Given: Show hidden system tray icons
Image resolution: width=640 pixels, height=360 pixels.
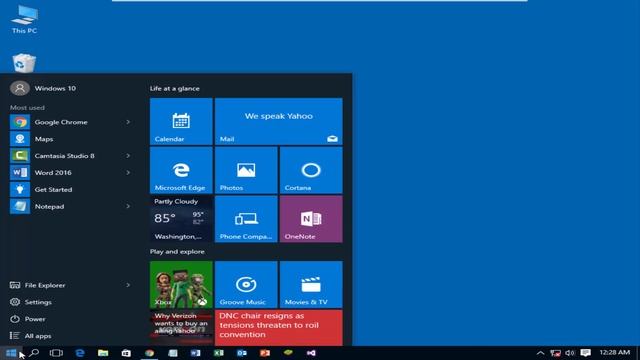Looking at the screenshot, I should click(x=540, y=353).
